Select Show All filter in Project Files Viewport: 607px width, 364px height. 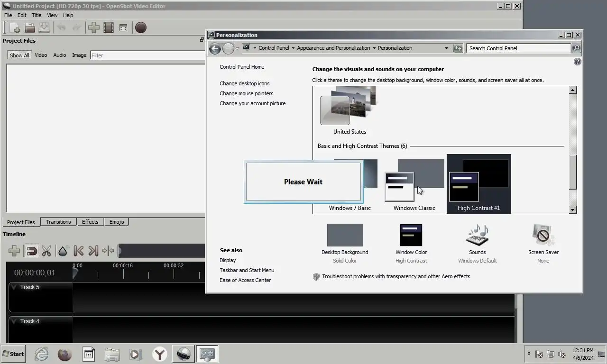[19, 55]
